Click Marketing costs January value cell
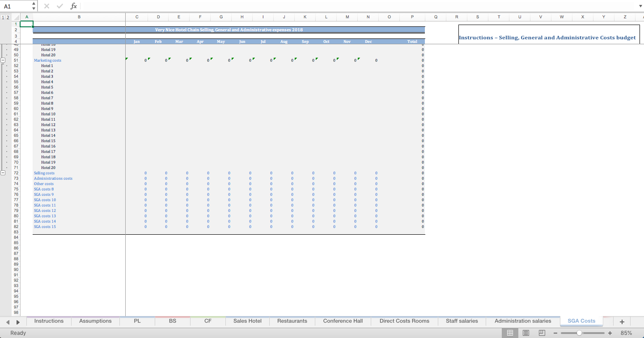 137,60
